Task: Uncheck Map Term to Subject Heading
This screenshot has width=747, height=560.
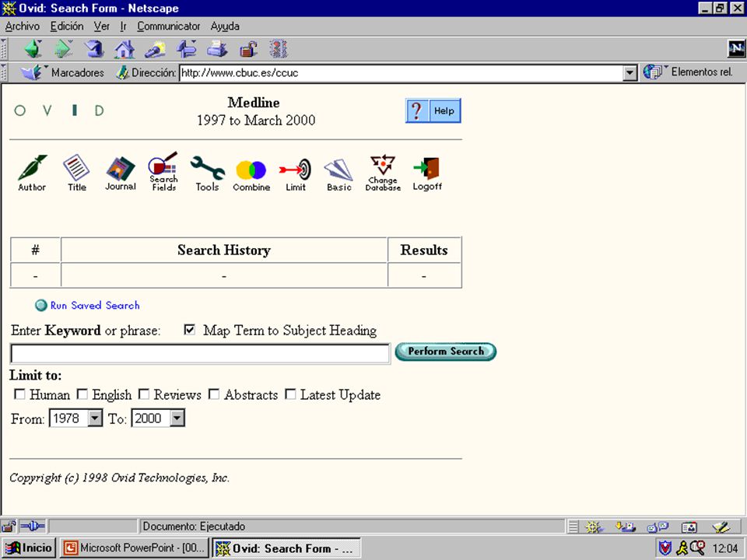Action: [x=190, y=330]
